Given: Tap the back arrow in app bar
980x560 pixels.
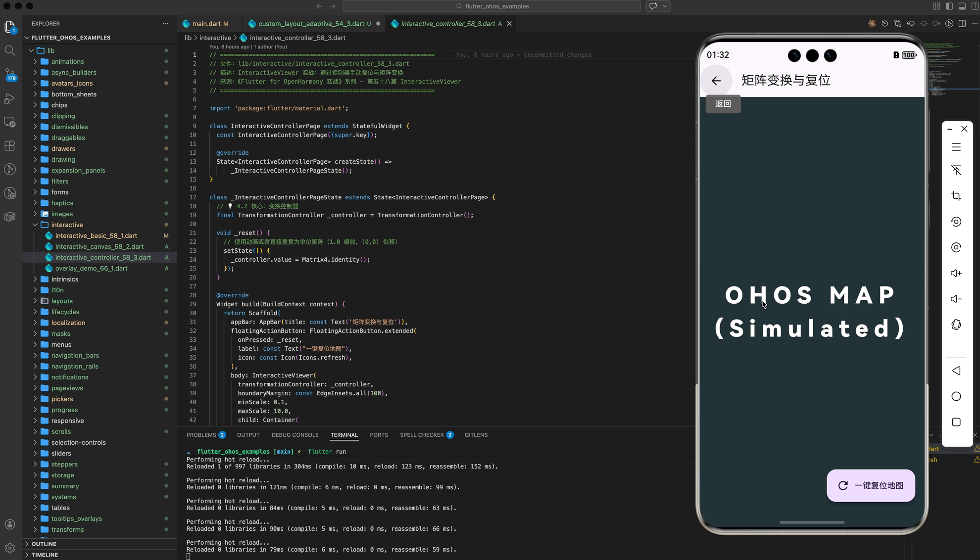Looking at the screenshot, I should [716, 81].
